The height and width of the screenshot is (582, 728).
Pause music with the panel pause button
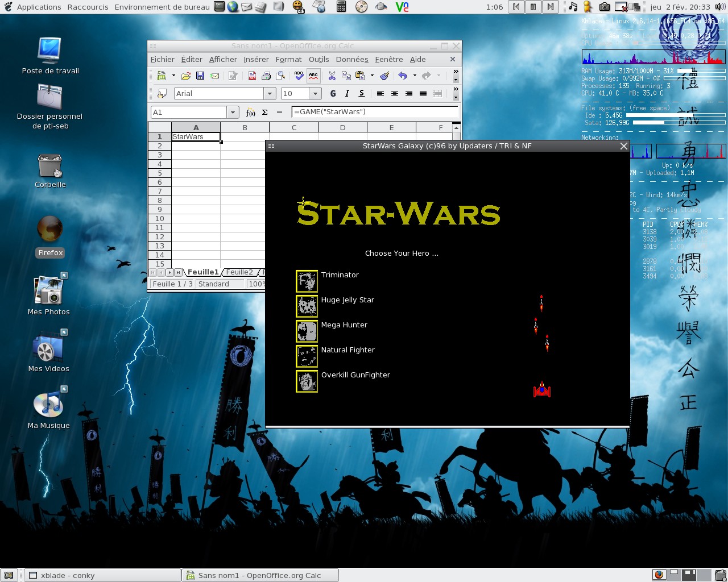point(533,7)
